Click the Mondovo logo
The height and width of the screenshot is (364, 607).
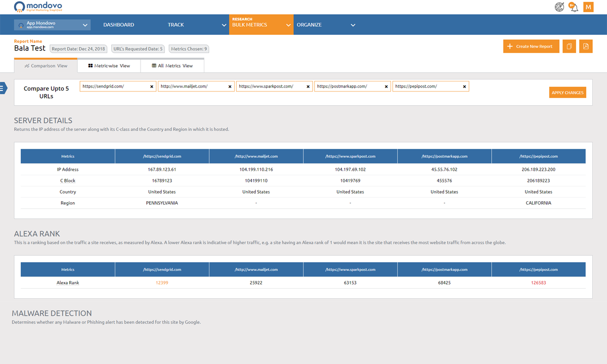(38, 7)
